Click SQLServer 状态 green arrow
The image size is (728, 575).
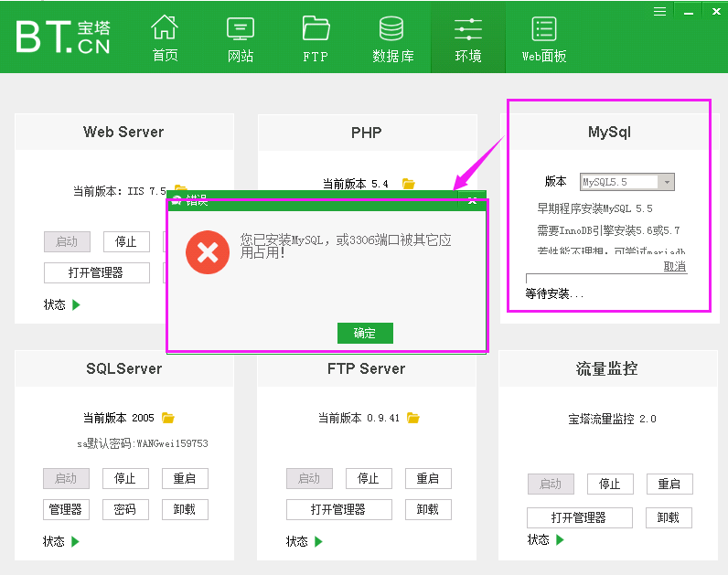pos(75,541)
